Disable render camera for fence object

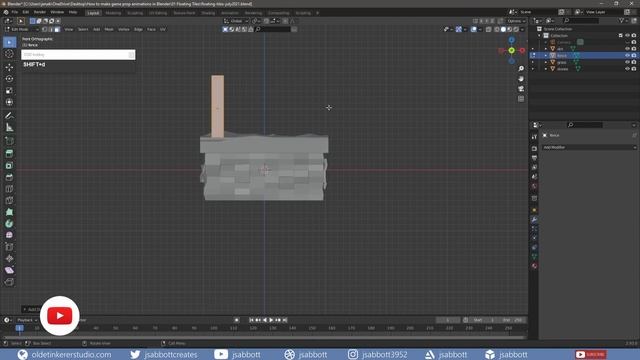634,56
